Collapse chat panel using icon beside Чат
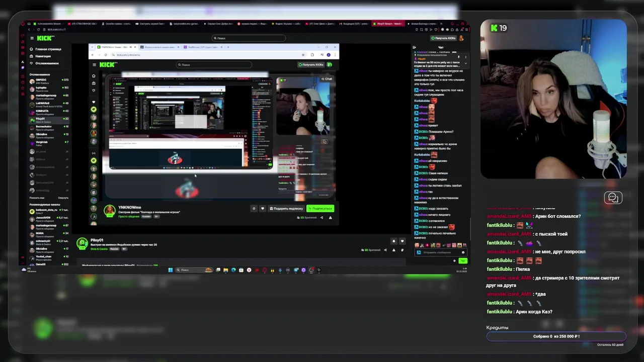 [x=414, y=47]
